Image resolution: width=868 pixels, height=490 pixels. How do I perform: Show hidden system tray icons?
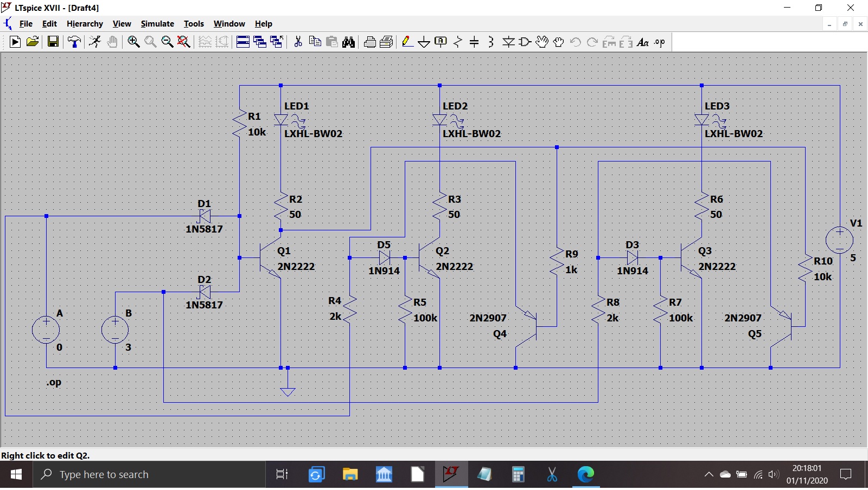(x=709, y=475)
